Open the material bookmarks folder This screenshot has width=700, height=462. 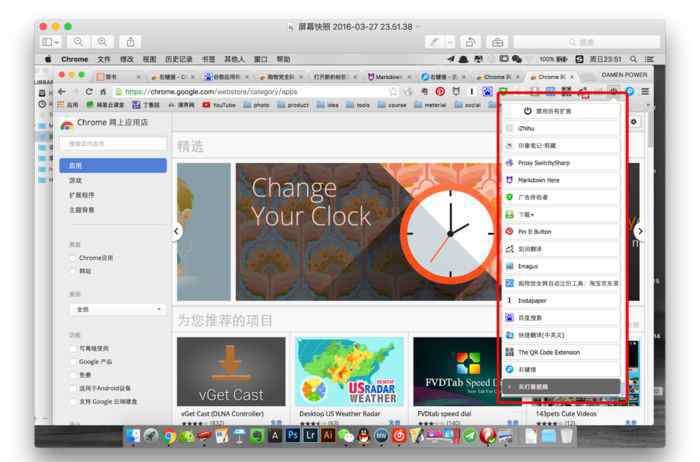coord(431,105)
